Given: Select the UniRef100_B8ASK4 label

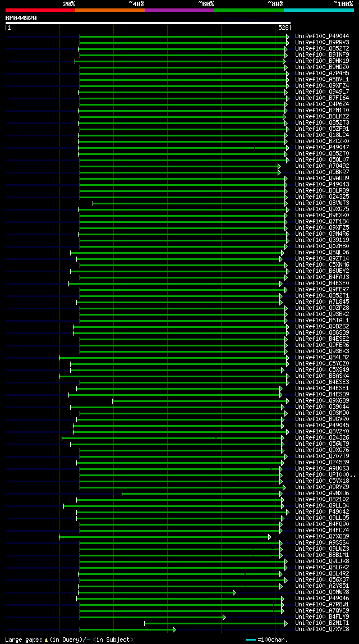Looking at the screenshot, I should (x=322, y=376).
